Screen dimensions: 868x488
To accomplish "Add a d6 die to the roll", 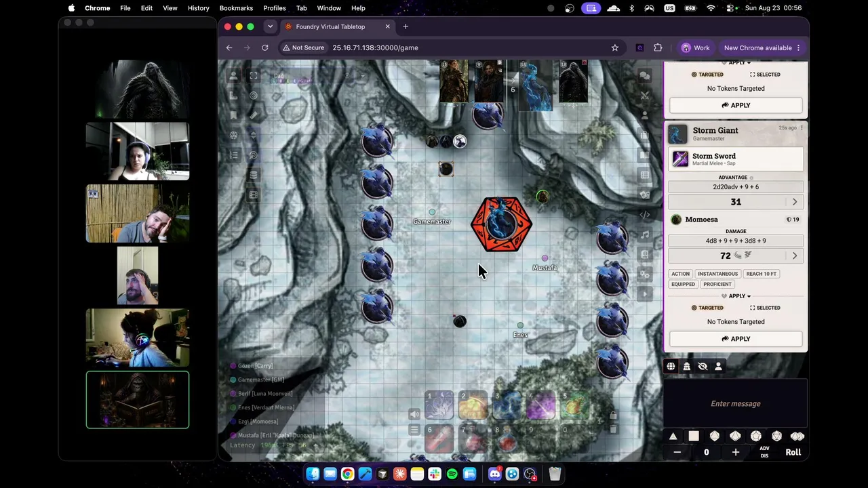I will (694, 436).
